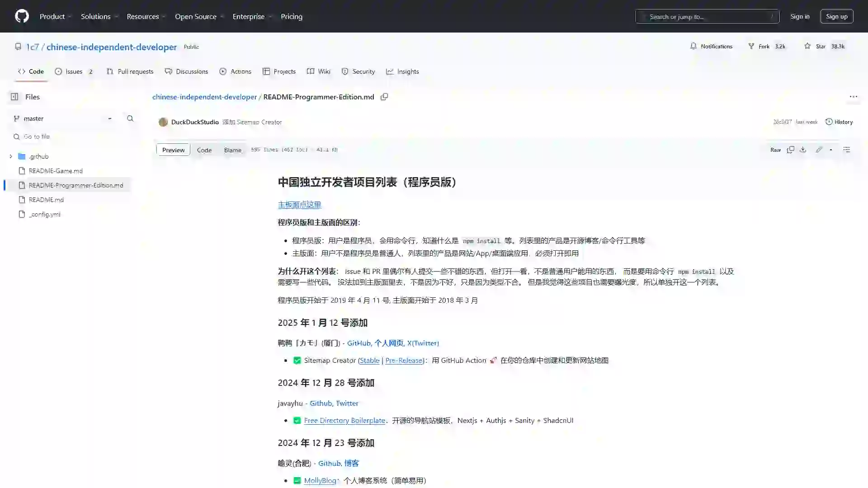Expand the .github folder chevron
The height and width of the screenshot is (488, 868).
(11, 156)
